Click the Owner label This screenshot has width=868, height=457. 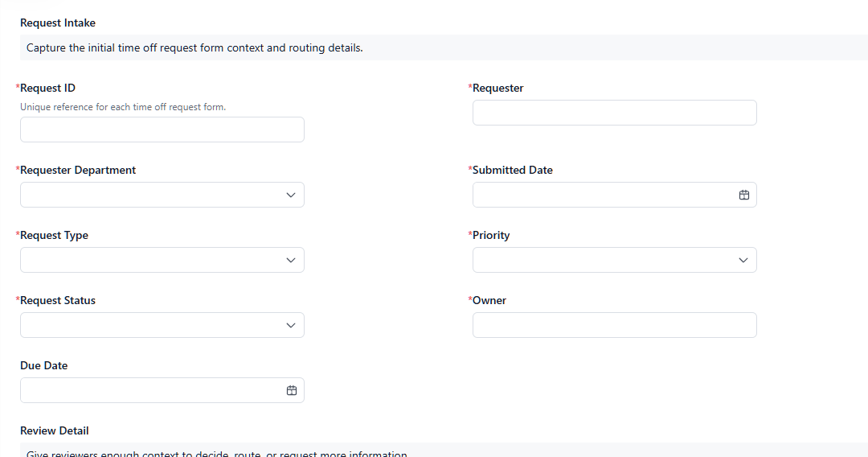pyautogui.click(x=489, y=300)
